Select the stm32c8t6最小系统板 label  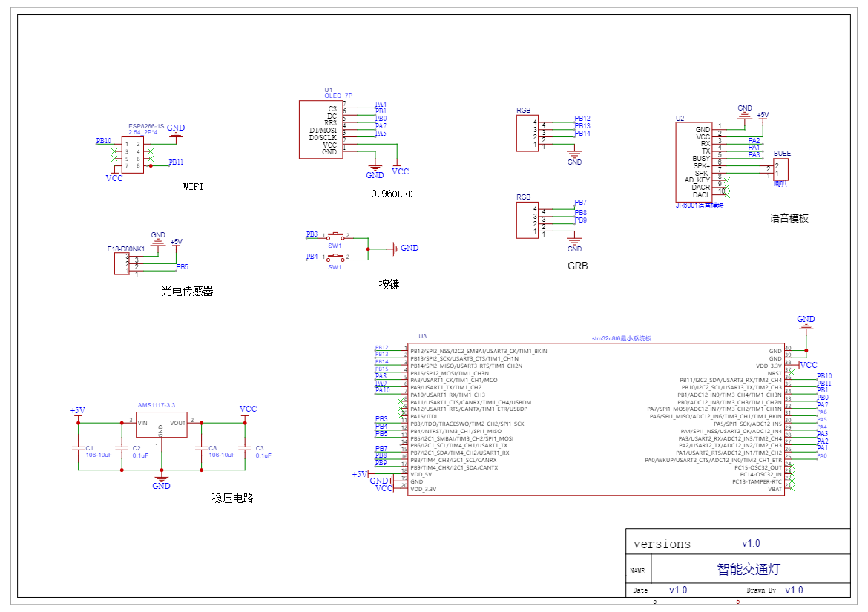click(621, 339)
